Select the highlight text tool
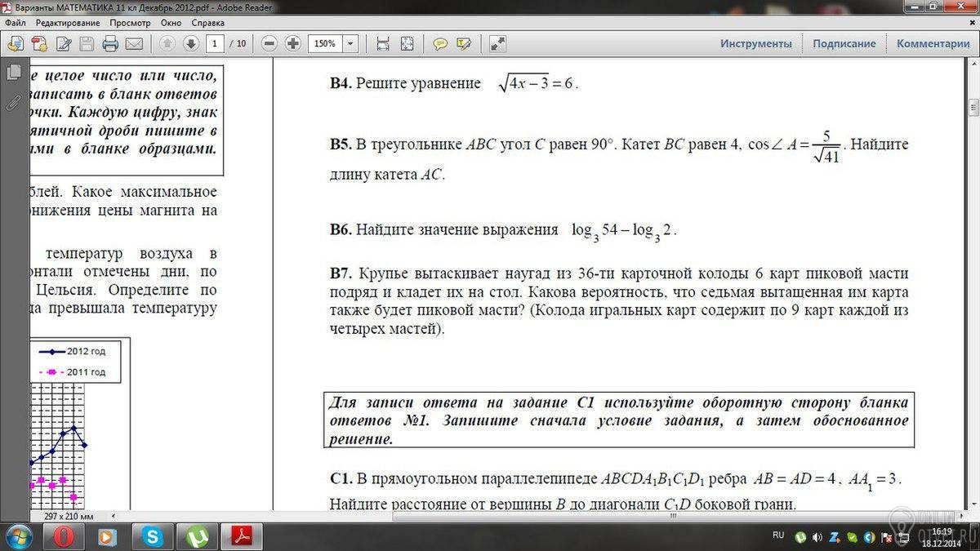 coord(465,43)
